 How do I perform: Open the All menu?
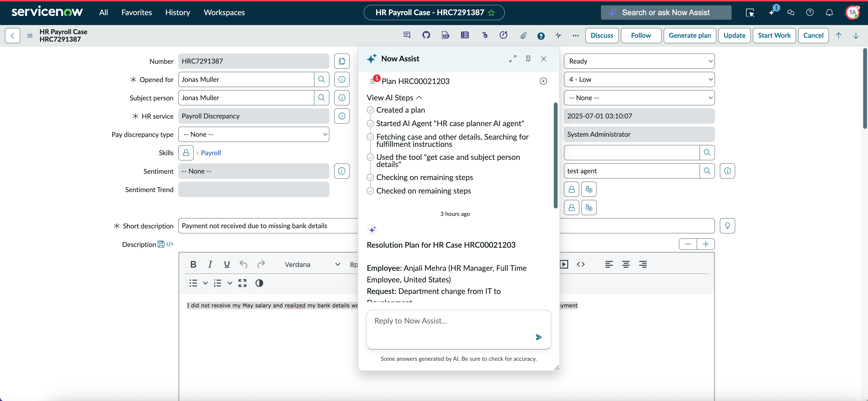click(x=103, y=13)
